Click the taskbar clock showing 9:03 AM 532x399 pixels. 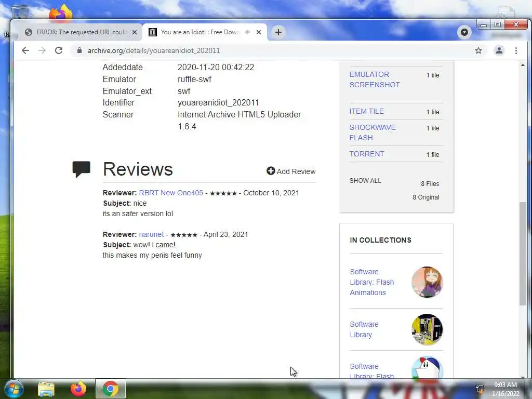click(x=505, y=389)
